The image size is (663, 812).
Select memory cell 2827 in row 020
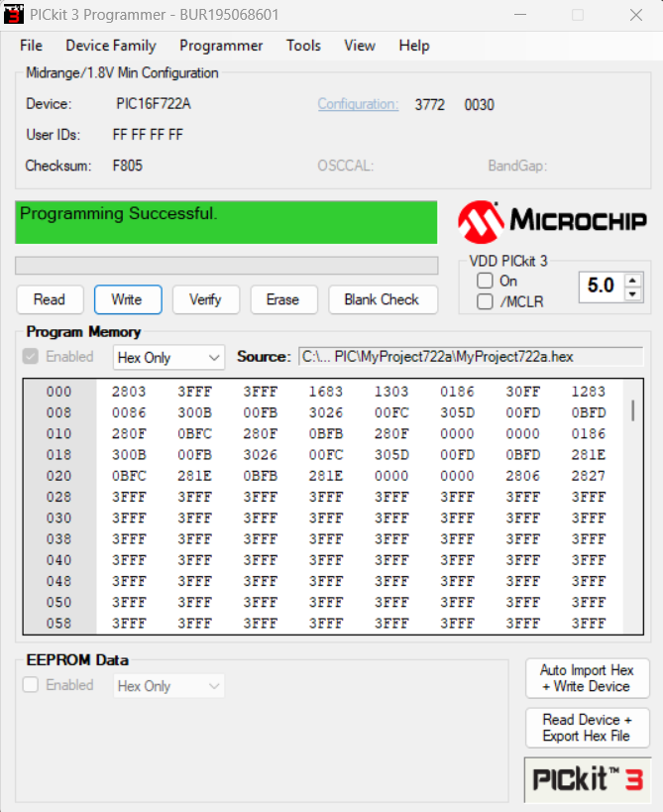[589, 476]
